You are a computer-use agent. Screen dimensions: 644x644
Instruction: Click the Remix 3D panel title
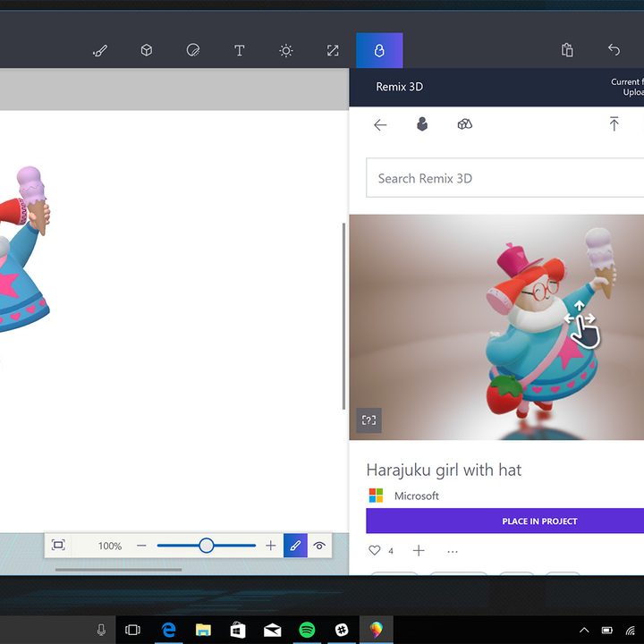tap(399, 87)
